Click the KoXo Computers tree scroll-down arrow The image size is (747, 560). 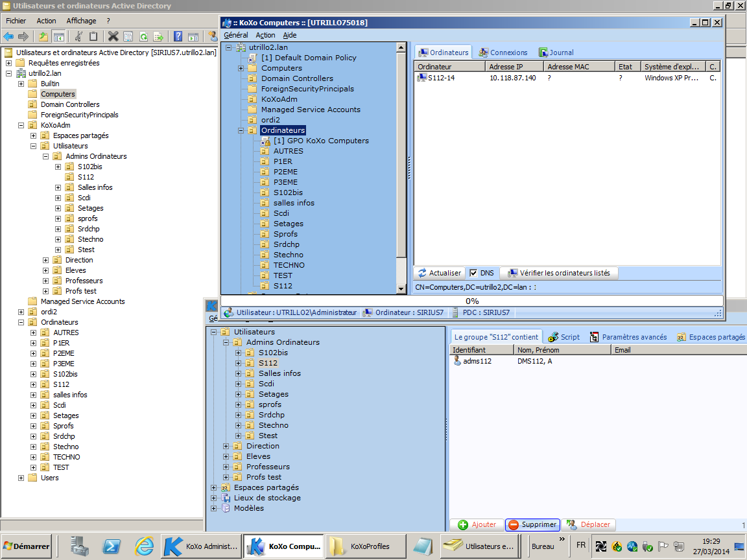tap(401, 290)
